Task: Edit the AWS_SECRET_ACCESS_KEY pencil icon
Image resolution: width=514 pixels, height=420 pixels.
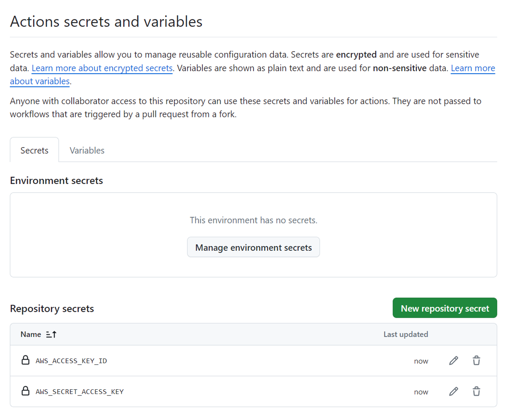Action: click(453, 391)
